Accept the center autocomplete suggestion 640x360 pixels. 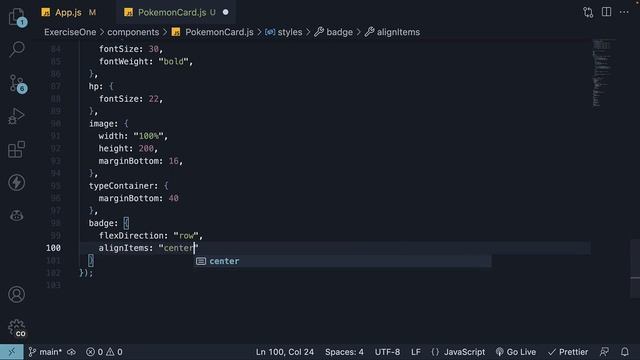click(343, 261)
